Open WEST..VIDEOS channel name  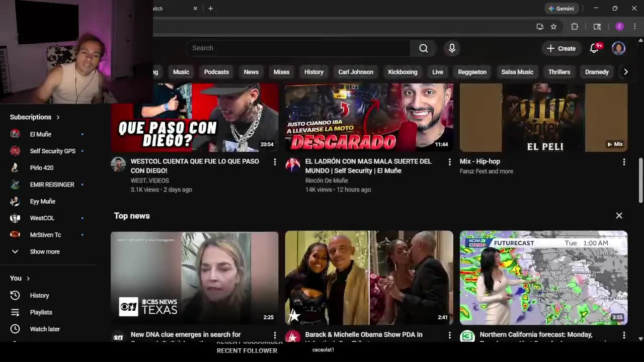coord(150,180)
